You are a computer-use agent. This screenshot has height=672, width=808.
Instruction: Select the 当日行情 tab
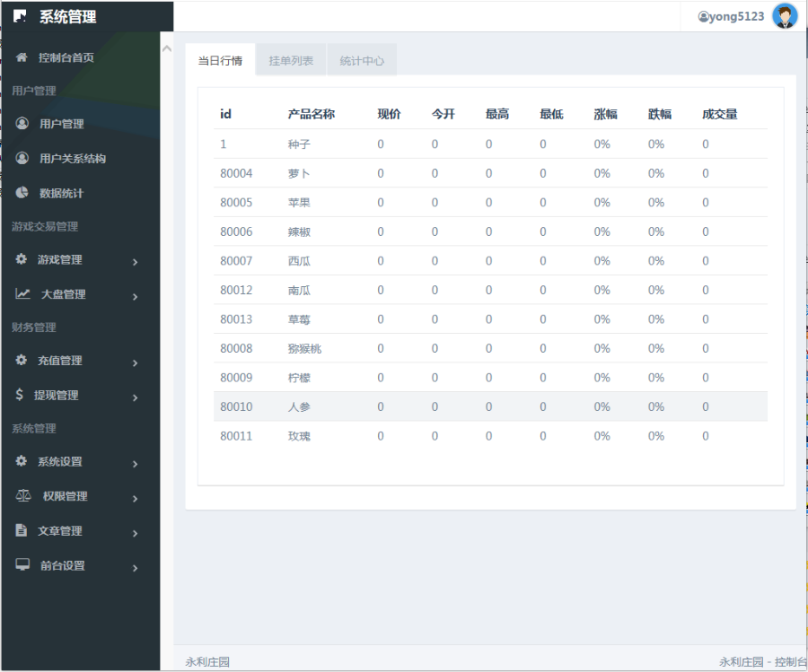(220, 61)
